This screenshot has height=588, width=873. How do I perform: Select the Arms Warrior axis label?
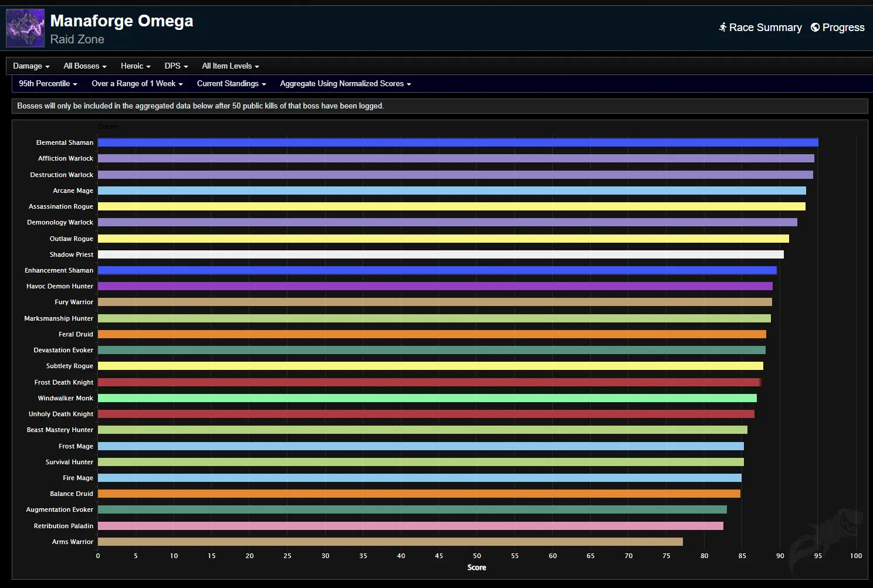tap(73, 542)
